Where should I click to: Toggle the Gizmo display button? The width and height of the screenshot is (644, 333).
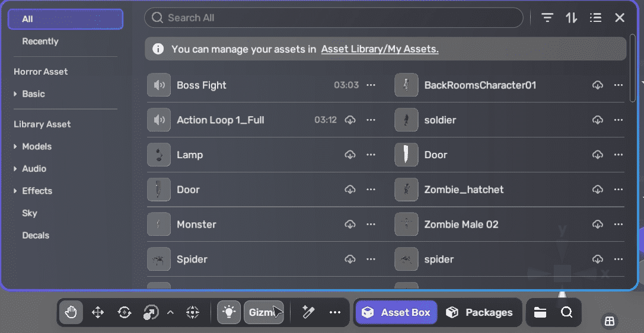263,312
